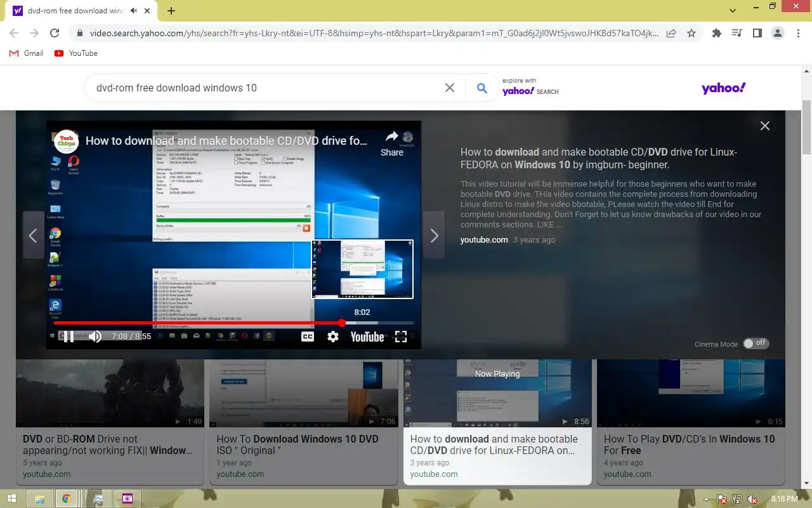The height and width of the screenshot is (508, 812).
Task: Open video on YouTube via logo
Action: [x=367, y=337]
